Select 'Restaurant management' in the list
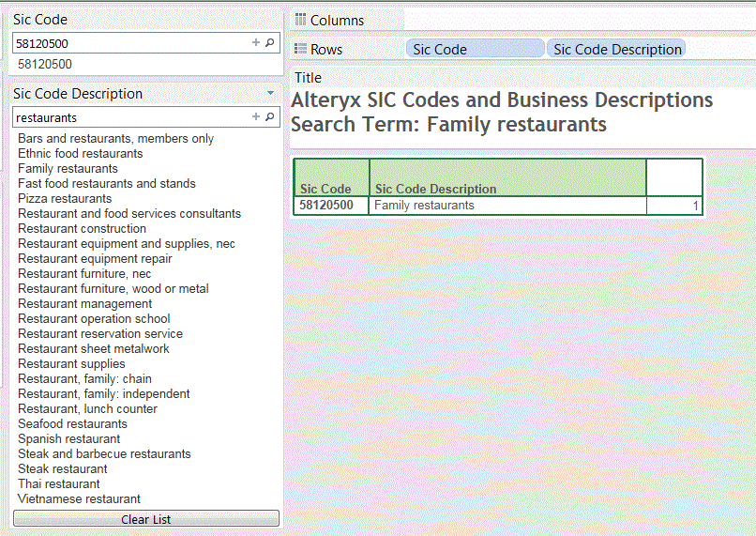 pyautogui.click(x=84, y=303)
